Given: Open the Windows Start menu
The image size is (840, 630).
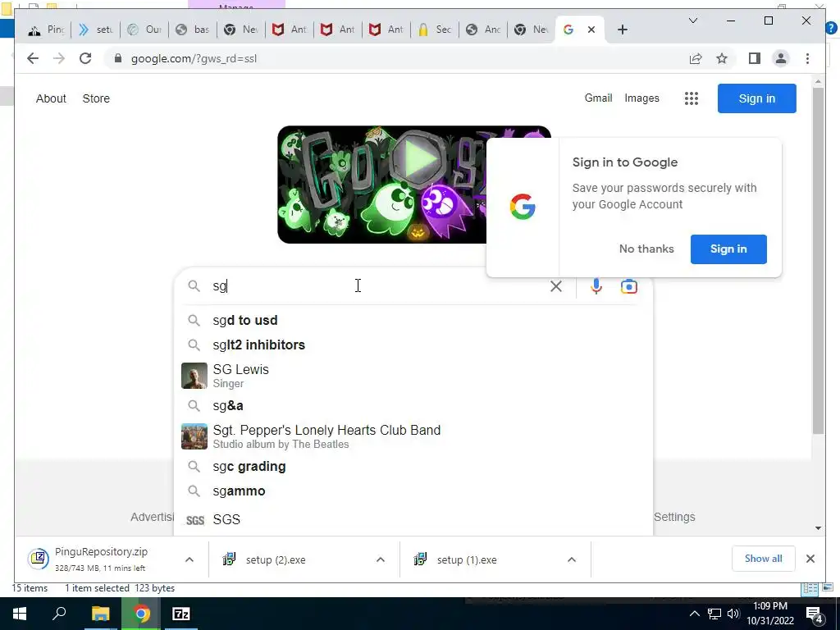Looking at the screenshot, I should pos(20,614).
